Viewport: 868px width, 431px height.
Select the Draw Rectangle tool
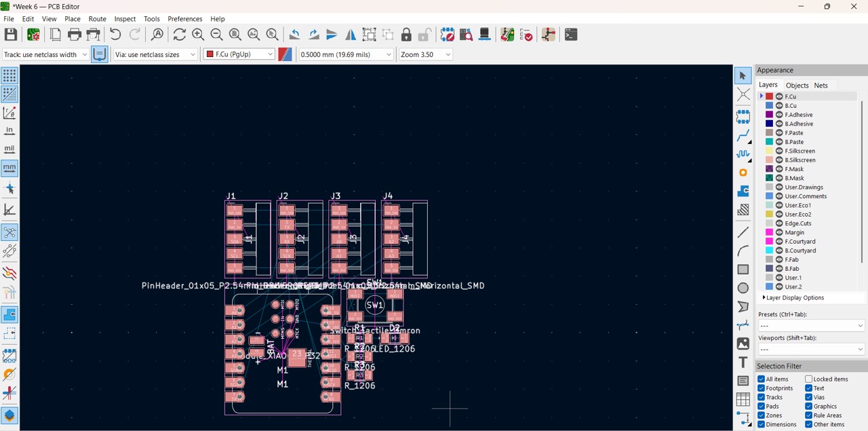tap(743, 269)
